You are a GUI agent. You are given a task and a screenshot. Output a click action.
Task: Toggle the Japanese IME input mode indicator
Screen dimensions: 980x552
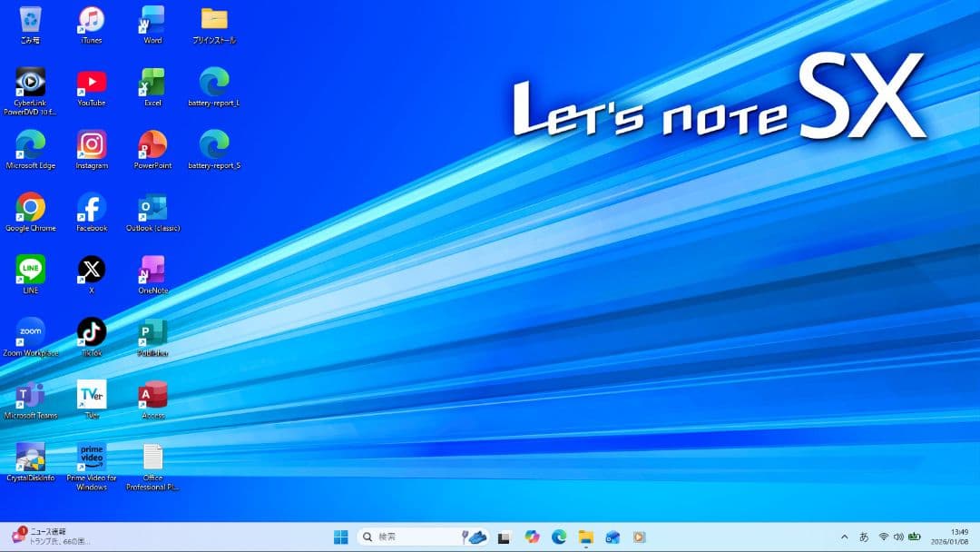864,537
